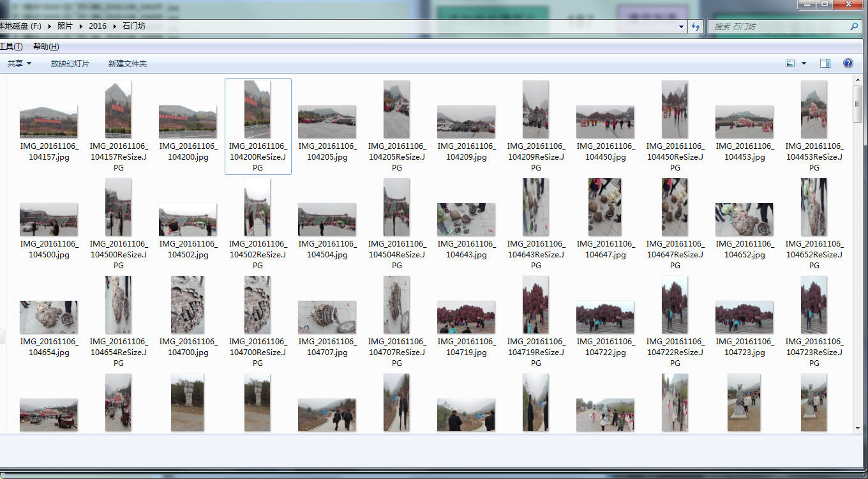Open the 帮助(H) menu
This screenshot has height=479, width=868.
click(x=46, y=47)
